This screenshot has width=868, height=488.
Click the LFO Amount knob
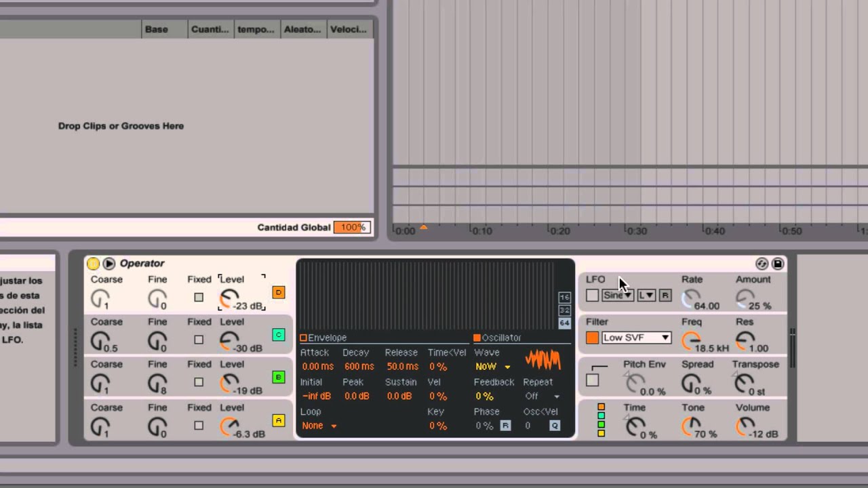[x=745, y=298]
